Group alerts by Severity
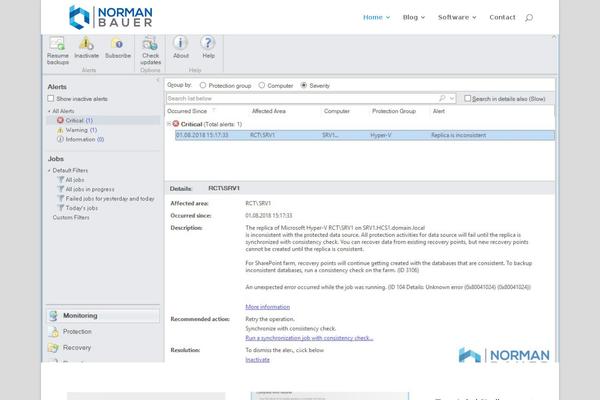Viewport: 600px width, 400px height. click(304, 85)
